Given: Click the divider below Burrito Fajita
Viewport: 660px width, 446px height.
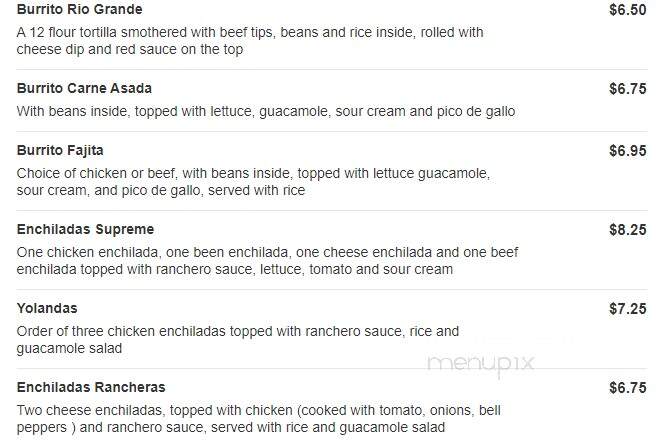Looking at the screenshot, I should point(332,210).
